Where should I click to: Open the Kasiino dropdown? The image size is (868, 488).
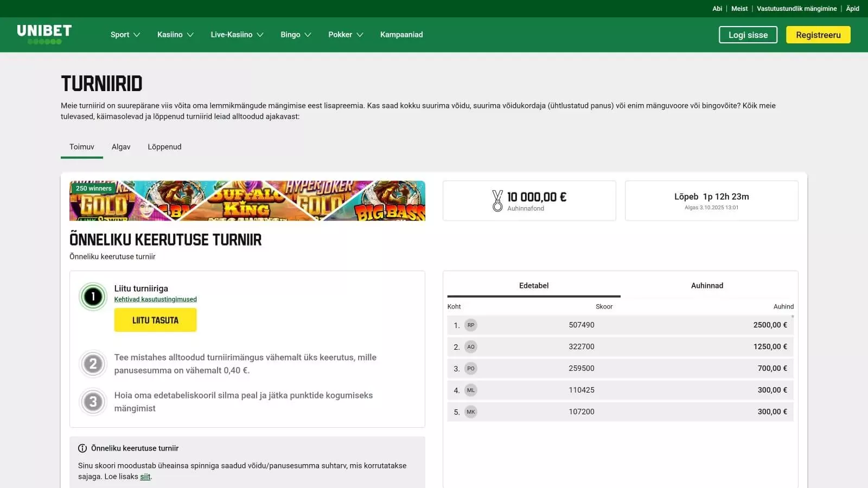pos(174,34)
